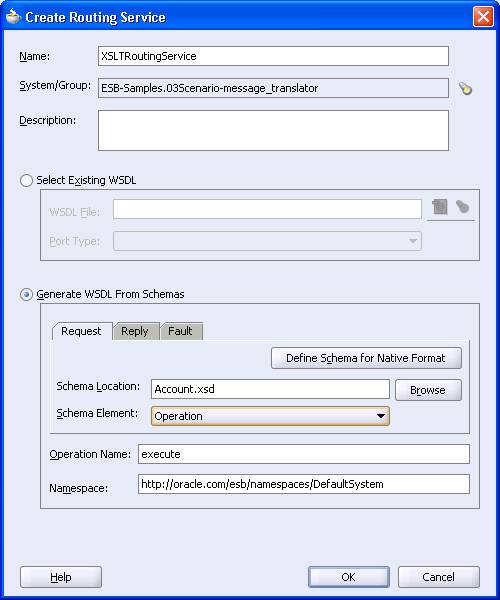
Task: Click the Name field containing XSLTRoutingService
Action: pos(273,56)
